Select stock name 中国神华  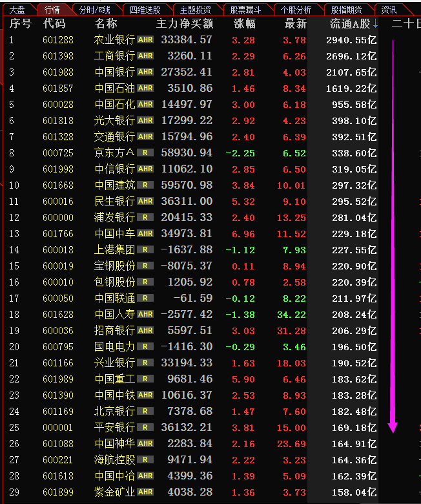(x=115, y=443)
